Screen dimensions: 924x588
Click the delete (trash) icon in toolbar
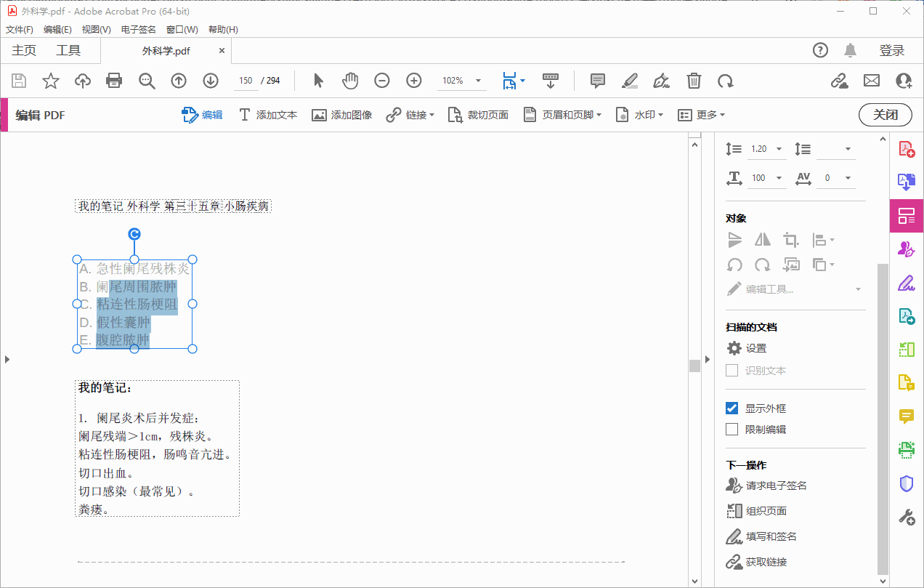694,81
